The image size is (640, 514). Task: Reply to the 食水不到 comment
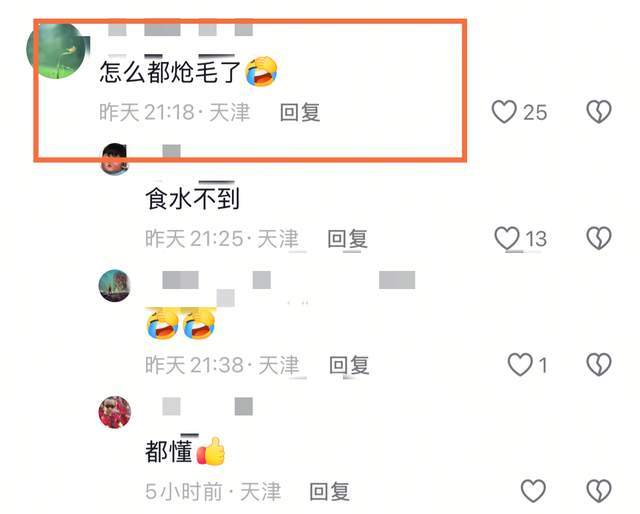[348, 238]
